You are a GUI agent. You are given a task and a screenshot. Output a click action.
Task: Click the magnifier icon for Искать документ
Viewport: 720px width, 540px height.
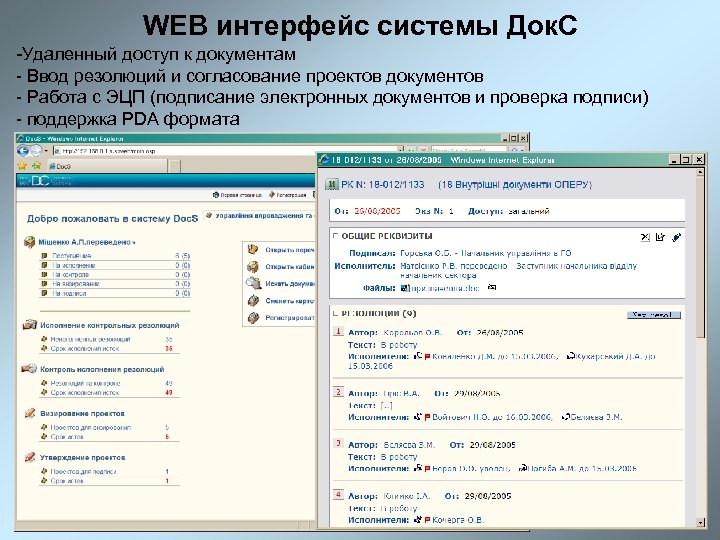pyautogui.click(x=253, y=283)
